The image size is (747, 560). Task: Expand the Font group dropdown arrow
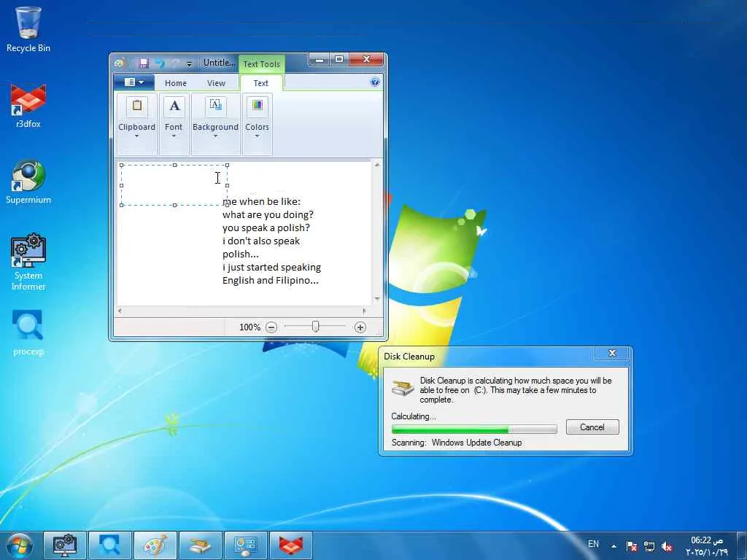pyautogui.click(x=174, y=136)
